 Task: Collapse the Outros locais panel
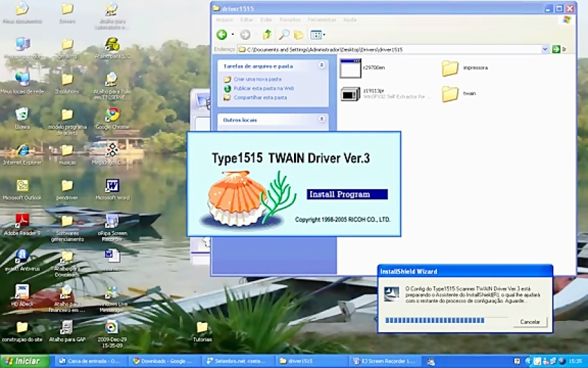(x=321, y=120)
